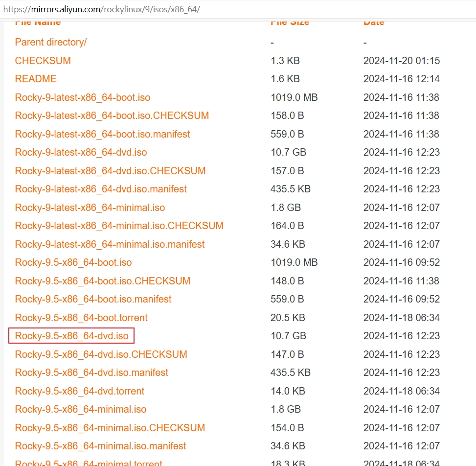Select the 164.0 B file size
This screenshot has width=476, height=466.
pyautogui.click(x=287, y=226)
